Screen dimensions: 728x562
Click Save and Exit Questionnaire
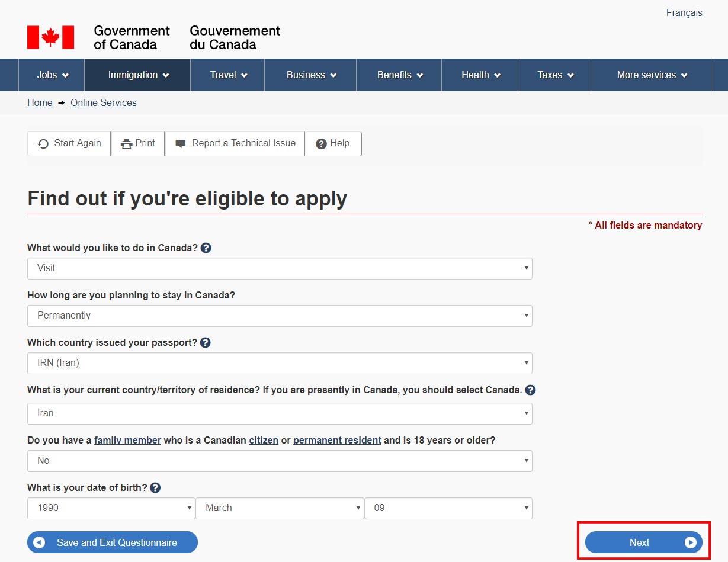[x=113, y=542]
